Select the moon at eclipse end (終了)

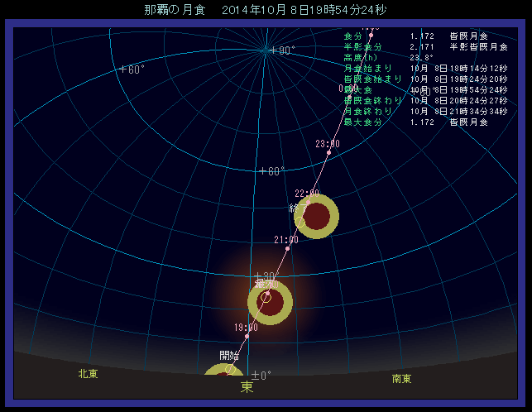click(x=316, y=217)
